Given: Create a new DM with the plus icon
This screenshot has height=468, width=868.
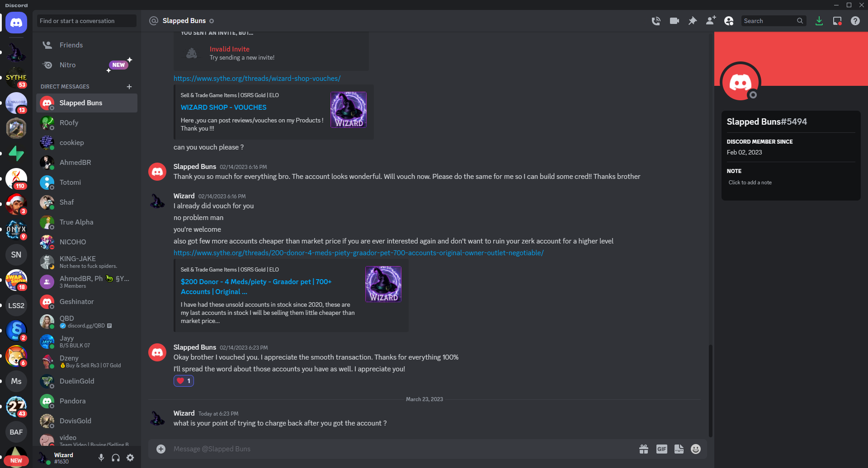Looking at the screenshot, I should click(129, 87).
